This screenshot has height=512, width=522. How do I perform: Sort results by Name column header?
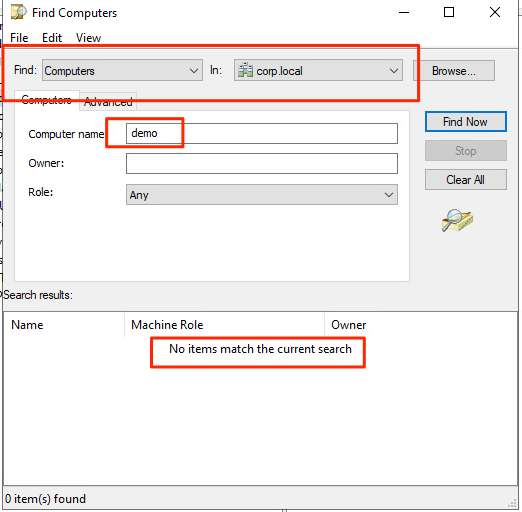coord(64,325)
